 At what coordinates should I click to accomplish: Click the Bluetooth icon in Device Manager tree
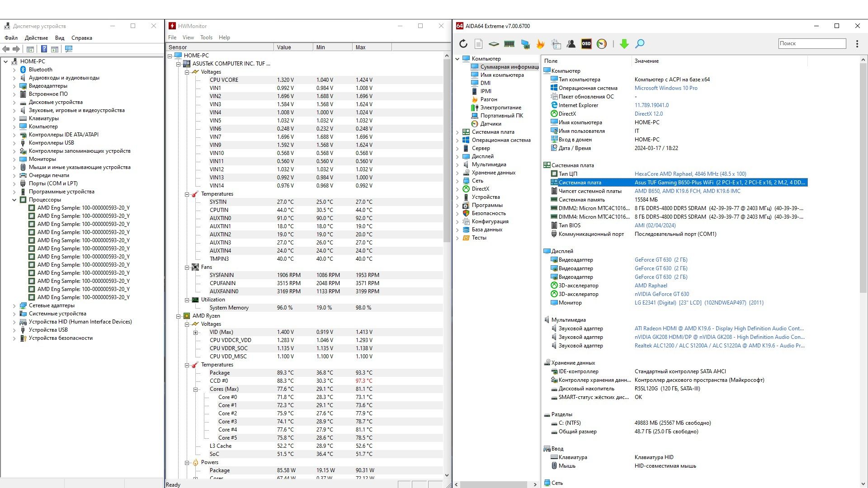pyautogui.click(x=23, y=70)
